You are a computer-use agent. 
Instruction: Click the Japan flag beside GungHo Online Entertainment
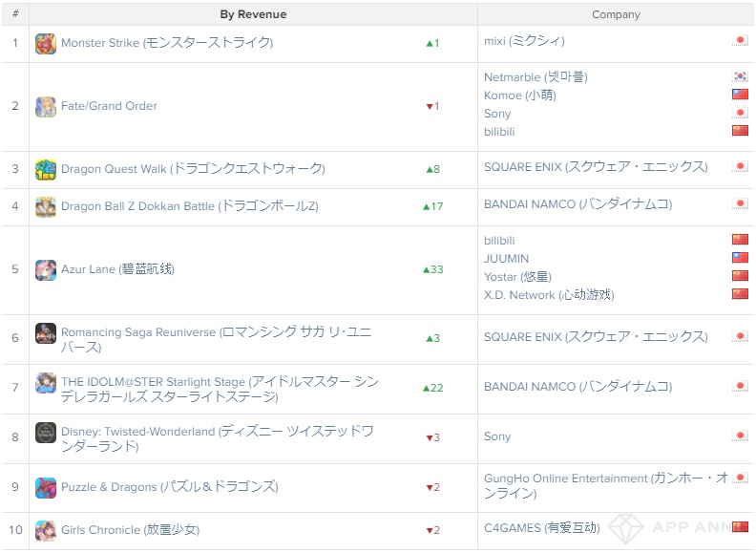pos(740,478)
